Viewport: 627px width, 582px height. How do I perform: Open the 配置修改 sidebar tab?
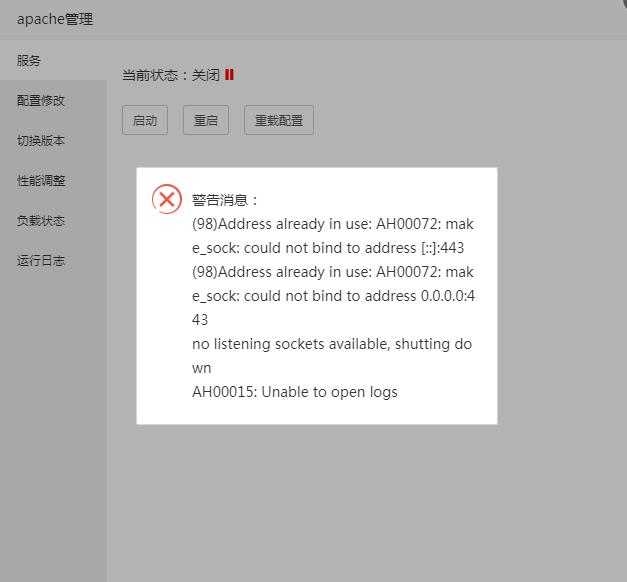tap(53, 100)
